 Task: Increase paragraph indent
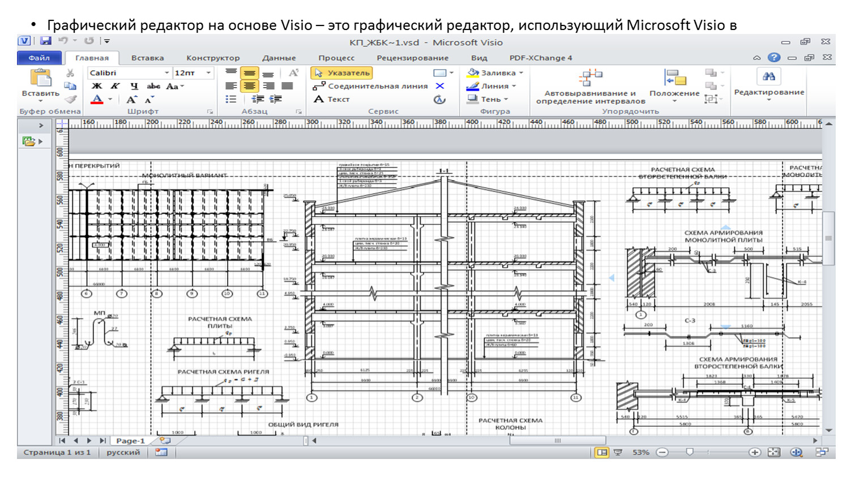(276, 99)
